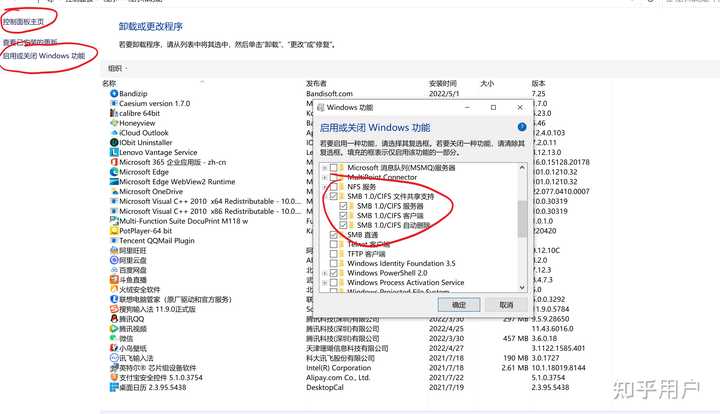Click the IObit Uninstaller icon
Image resolution: width=720 pixels, height=414 pixels.
click(x=114, y=142)
